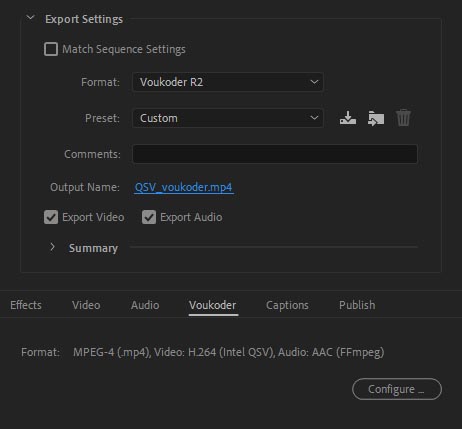Select the Voukoder tab
Image resolution: width=462 pixels, height=429 pixels.
(x=213, y=305)
